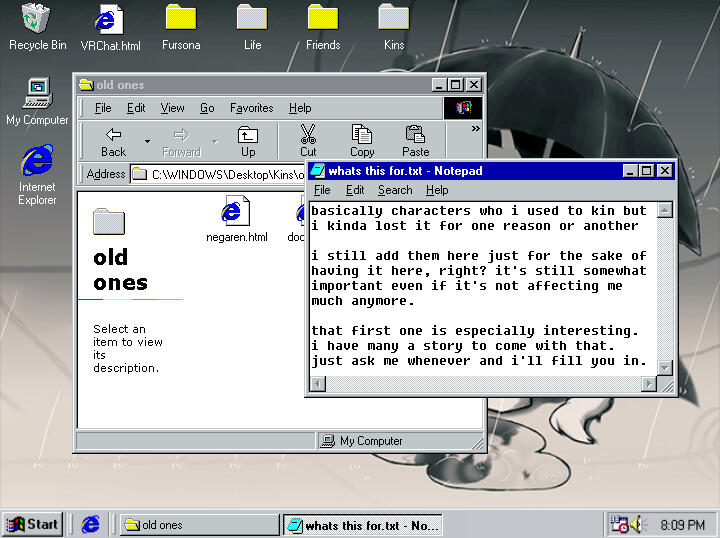Click the Copy toolbar icon
Screen dimensions: 720x538
point(362,140)
